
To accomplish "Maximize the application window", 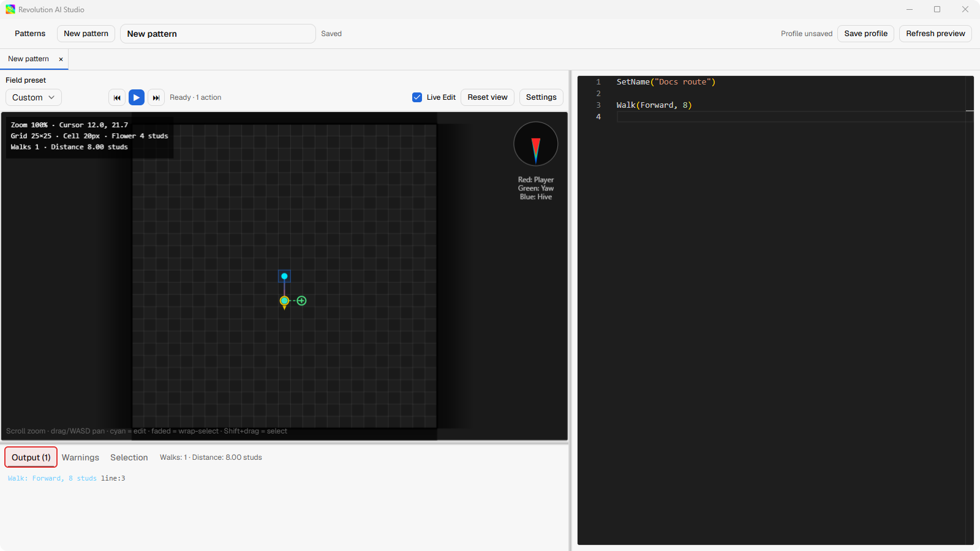I will coord(937,9).
